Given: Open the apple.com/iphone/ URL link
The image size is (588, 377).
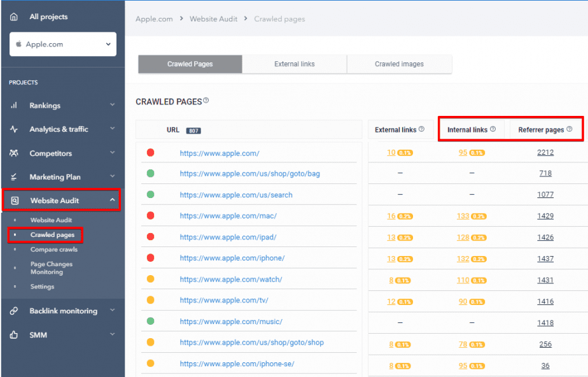Looking at the screenshot, I should click(232, 258).
